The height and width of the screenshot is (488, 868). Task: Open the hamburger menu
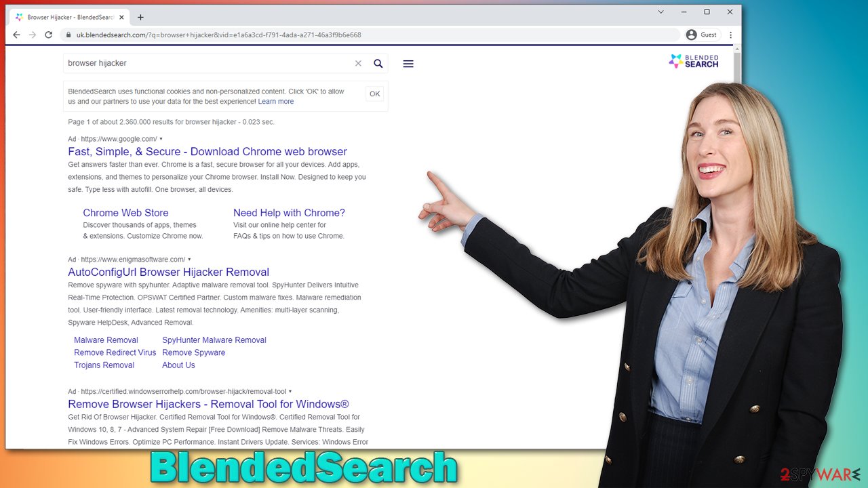pyautogui.click(x=408, y=64)
